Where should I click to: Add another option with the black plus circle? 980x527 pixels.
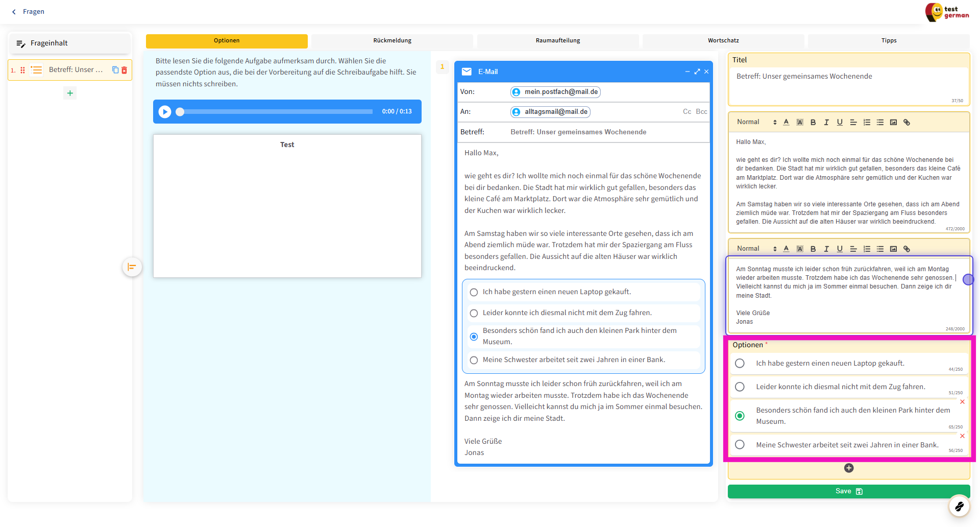[849, 468]
